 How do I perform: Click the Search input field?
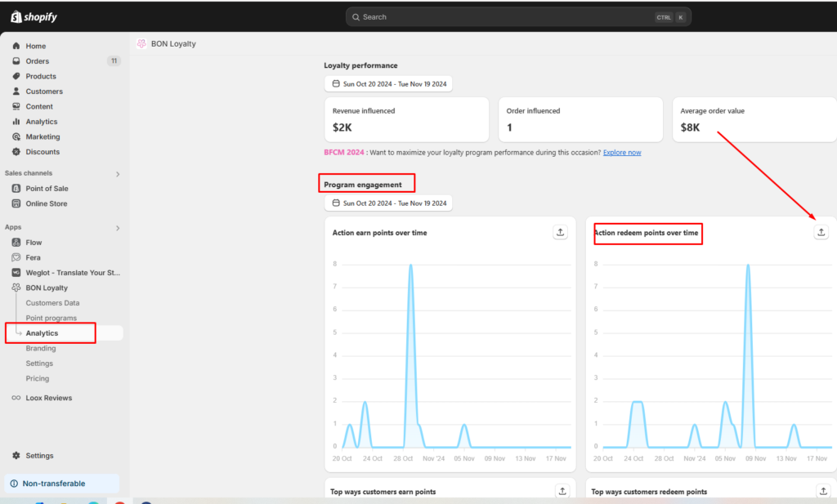pyautogui.click(x=507, y=17)
